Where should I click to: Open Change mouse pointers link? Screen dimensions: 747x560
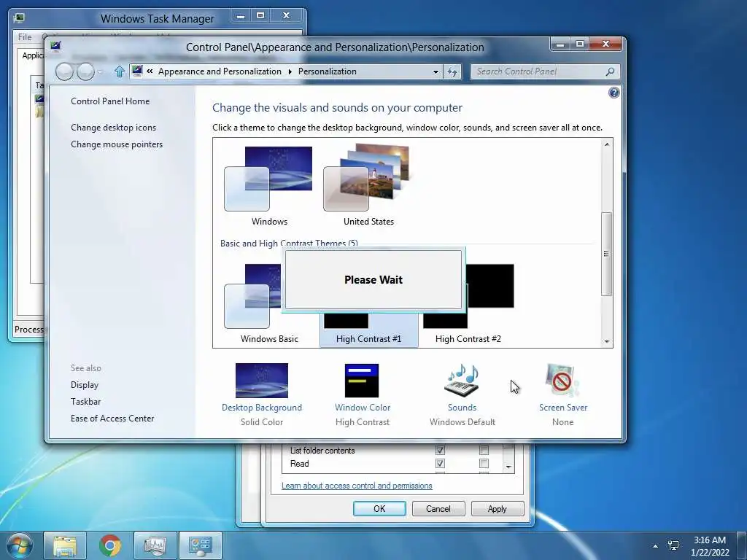(x=117, y=144)
